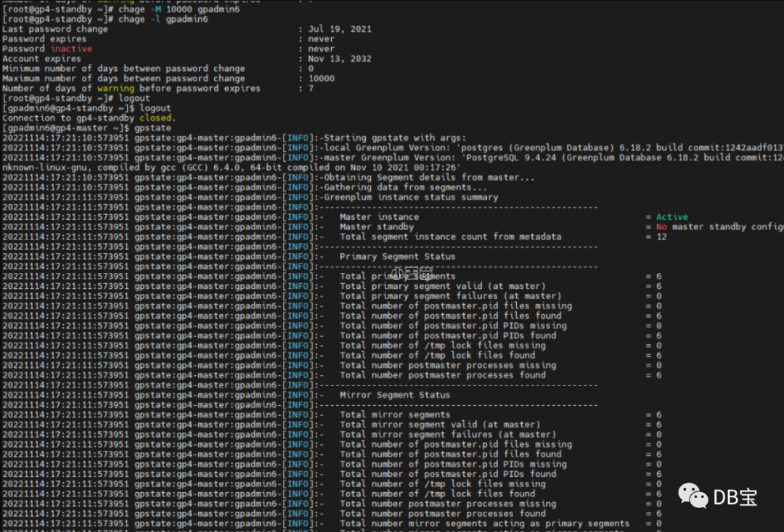Click value 0 on 'Total primary segment failures' row
784x532 pixels.
(658, 296)
